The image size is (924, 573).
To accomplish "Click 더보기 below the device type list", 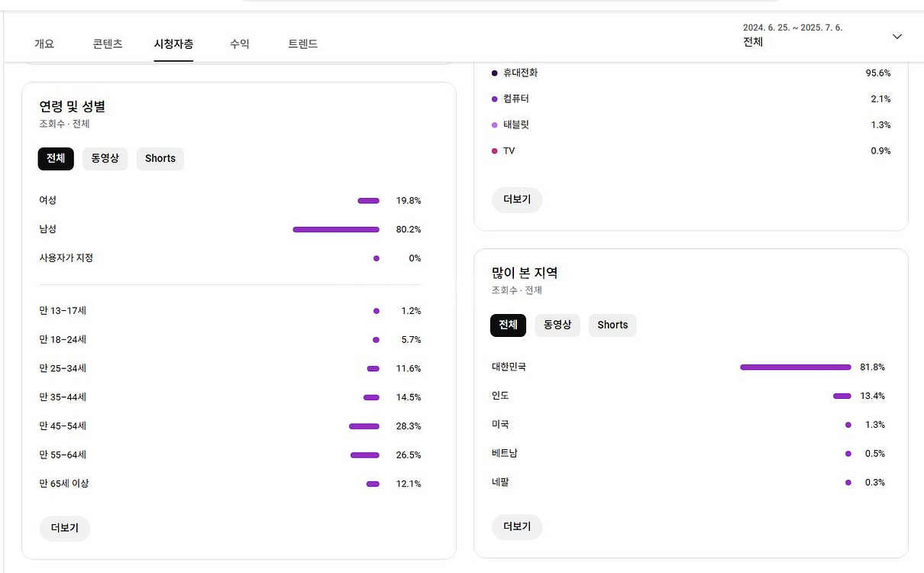I will [x=517, y=200].
